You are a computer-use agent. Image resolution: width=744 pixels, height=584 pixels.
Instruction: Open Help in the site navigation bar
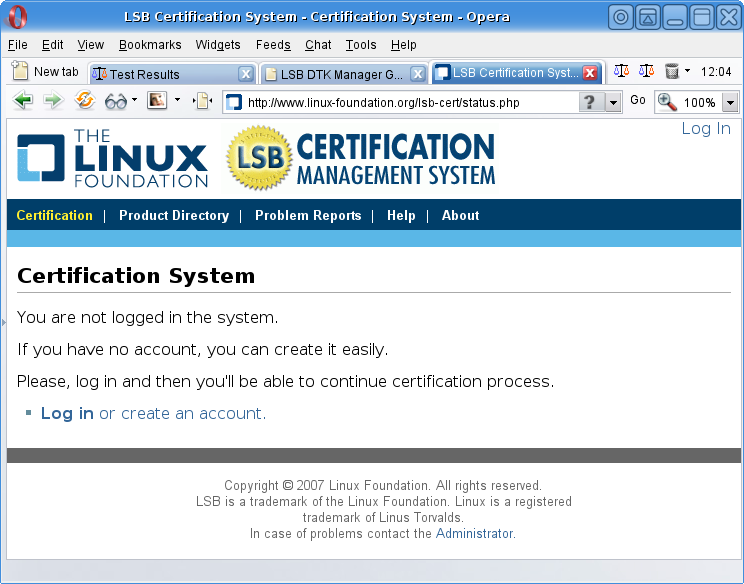pos(401,215)
